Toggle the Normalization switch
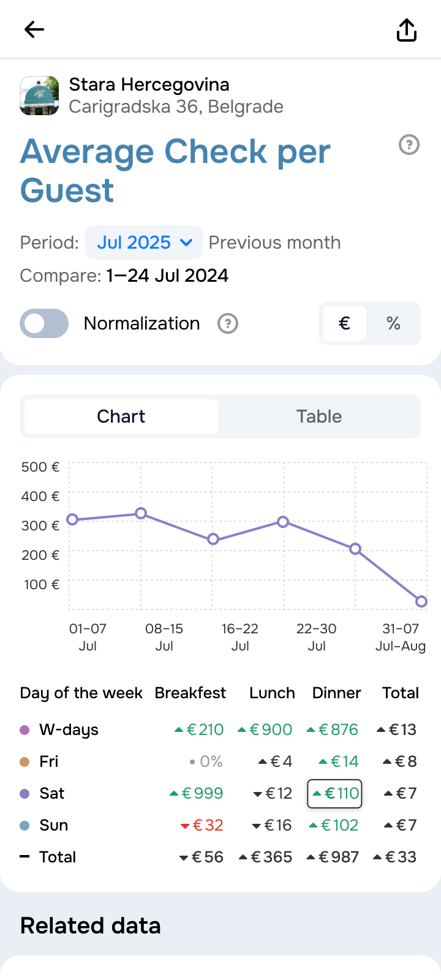441x980 pixels. click(44, 323)
